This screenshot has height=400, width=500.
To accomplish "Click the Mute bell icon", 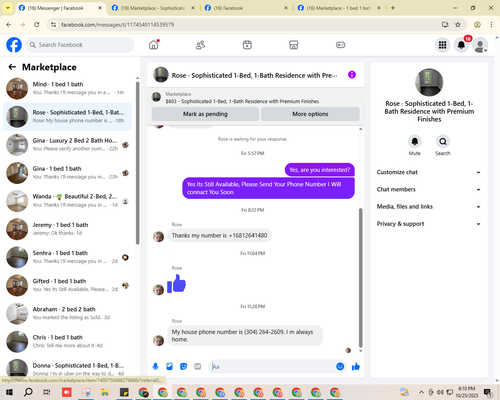I will point(415,141).
